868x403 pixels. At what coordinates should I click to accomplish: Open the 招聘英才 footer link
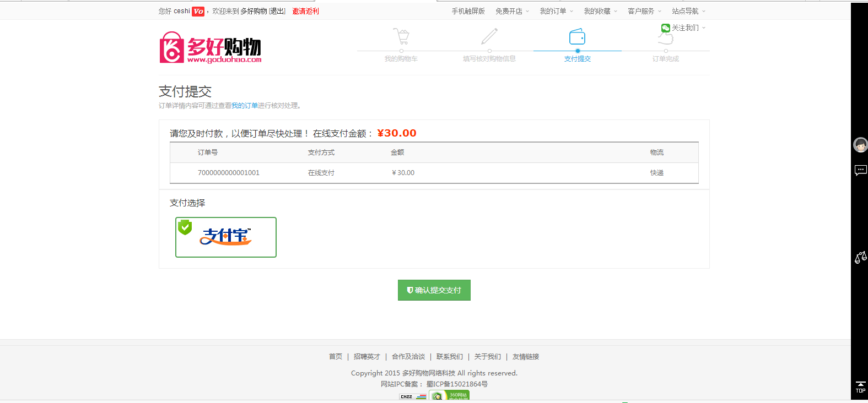(x=367, y=357)
